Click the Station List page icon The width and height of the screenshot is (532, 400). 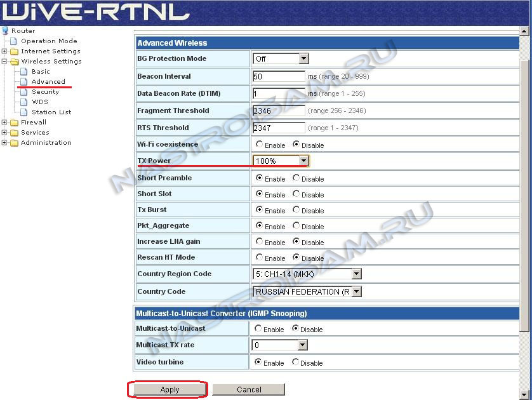tap(25, 112)
